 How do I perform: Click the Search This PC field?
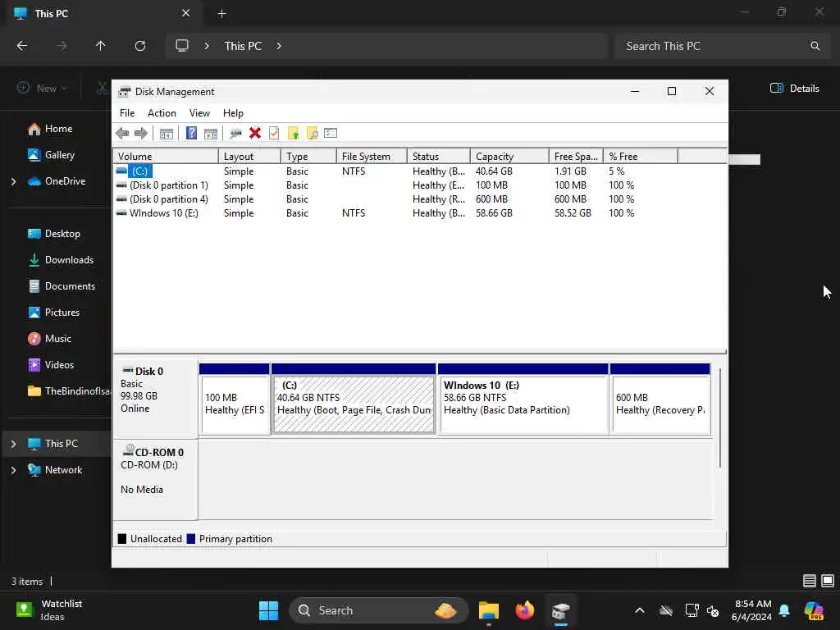(720, 46)
